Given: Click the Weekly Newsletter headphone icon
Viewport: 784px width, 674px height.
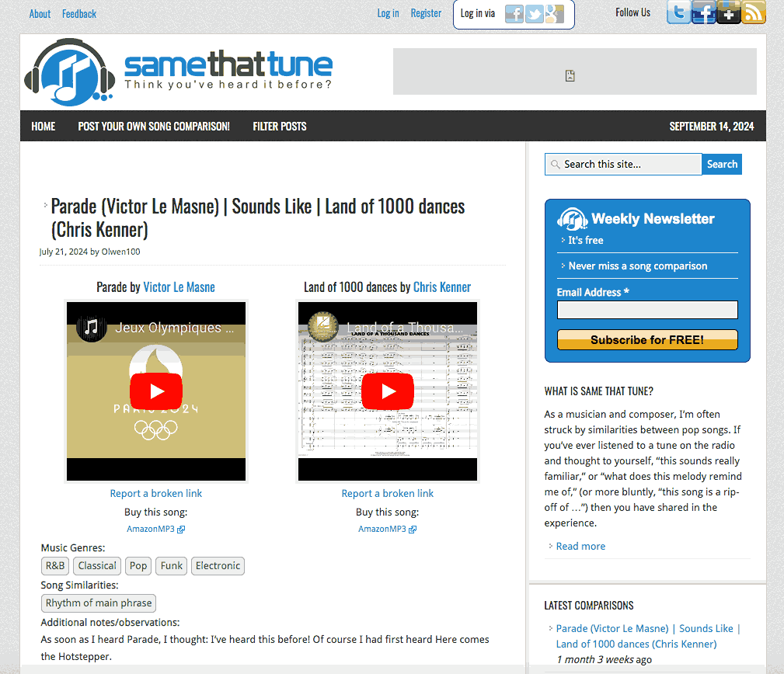Looking at the screenshot, I should click(x=572, y=220).
